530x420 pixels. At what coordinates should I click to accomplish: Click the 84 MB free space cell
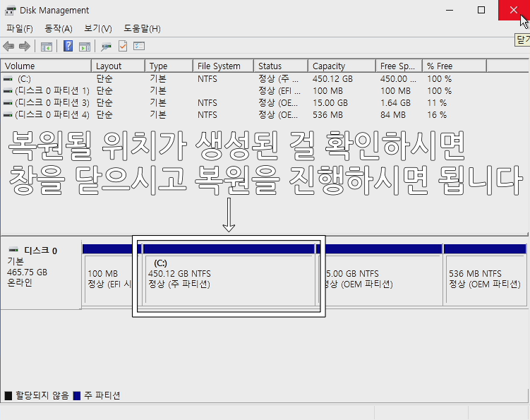[x=393, y=115]
